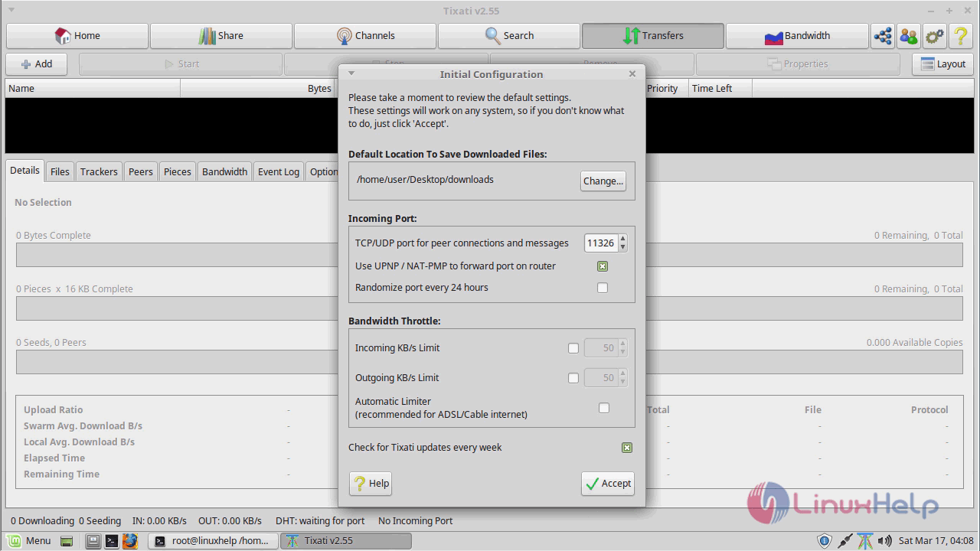This screenshot has height=551, width=980.
Task: Switch to root@linuxhelp terminal taskbar entry
Action: click(x=212, y=541)
